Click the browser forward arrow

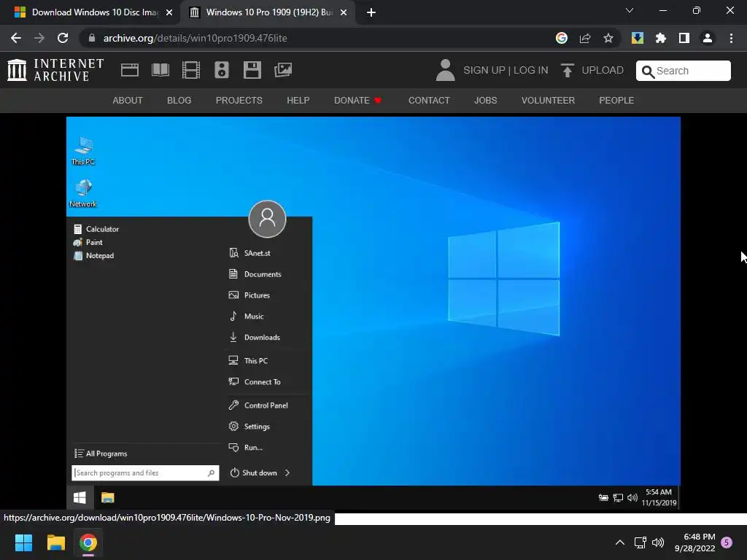coord(39,38)
